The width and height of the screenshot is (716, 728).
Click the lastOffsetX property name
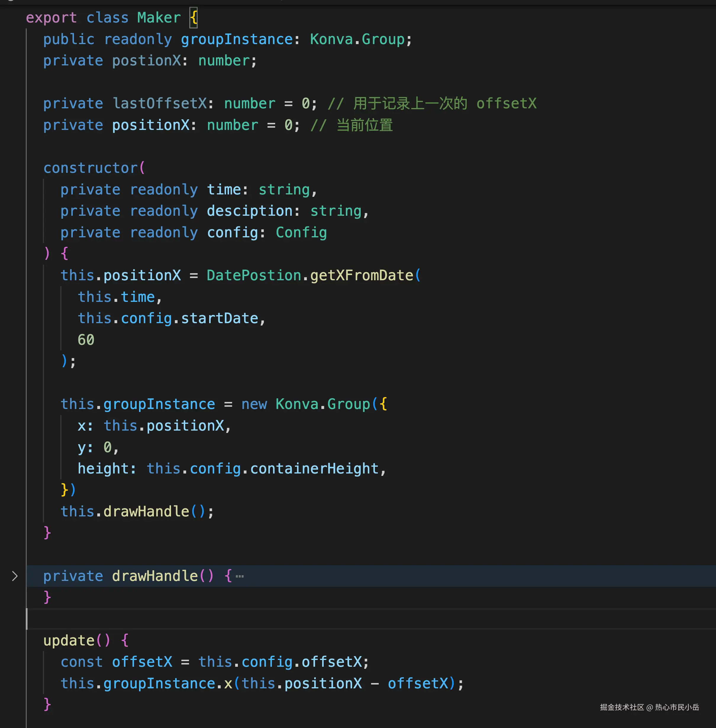160,104
